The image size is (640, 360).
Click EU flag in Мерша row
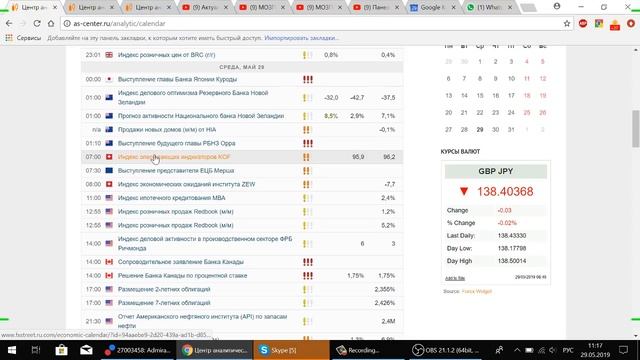point(109,171)
